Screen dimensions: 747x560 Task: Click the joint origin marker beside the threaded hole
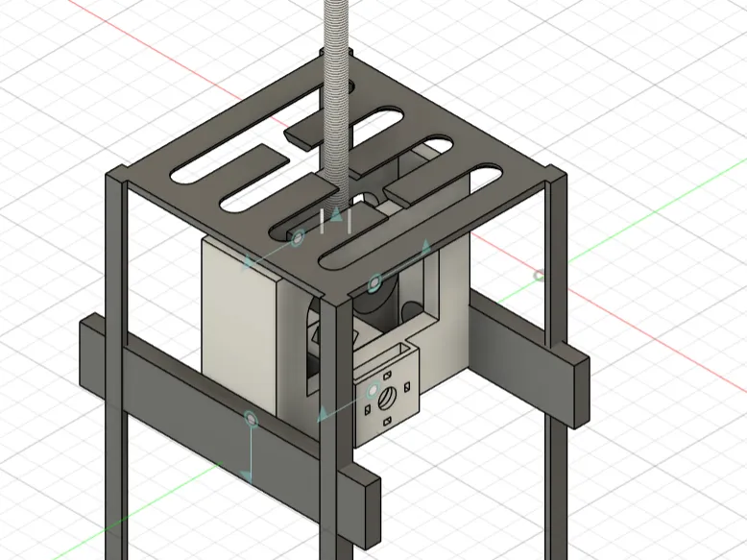tap(373, 392)
